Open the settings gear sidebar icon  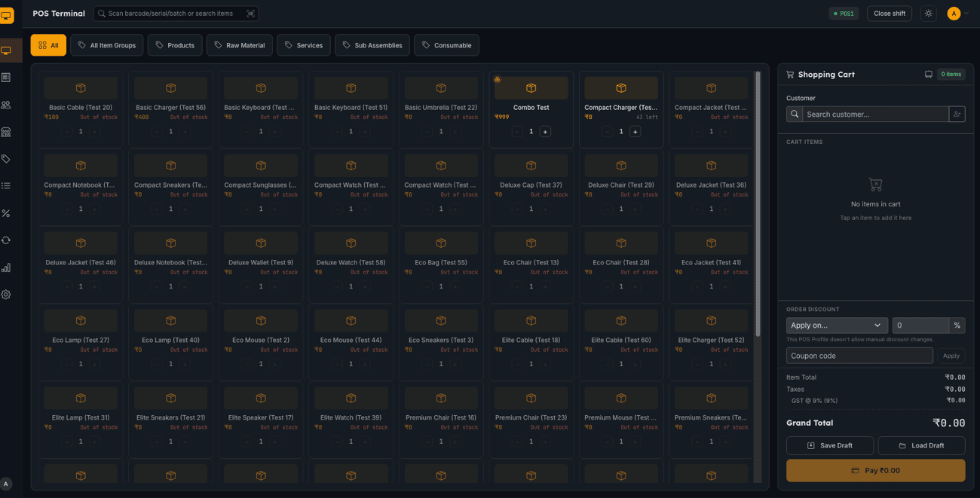click(x=6, y=295)
